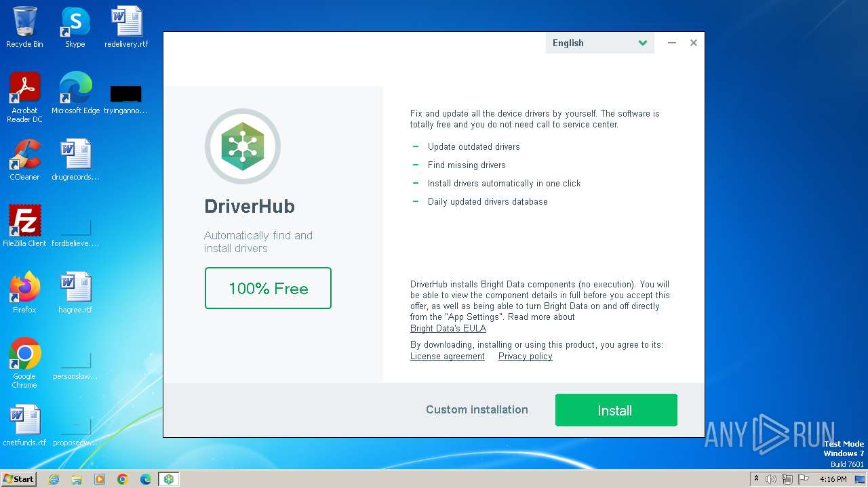Open the tryinganno file with black thumbnail
Image resolution: width=868 pixels, height=488 pixels.
pos(126,98)
